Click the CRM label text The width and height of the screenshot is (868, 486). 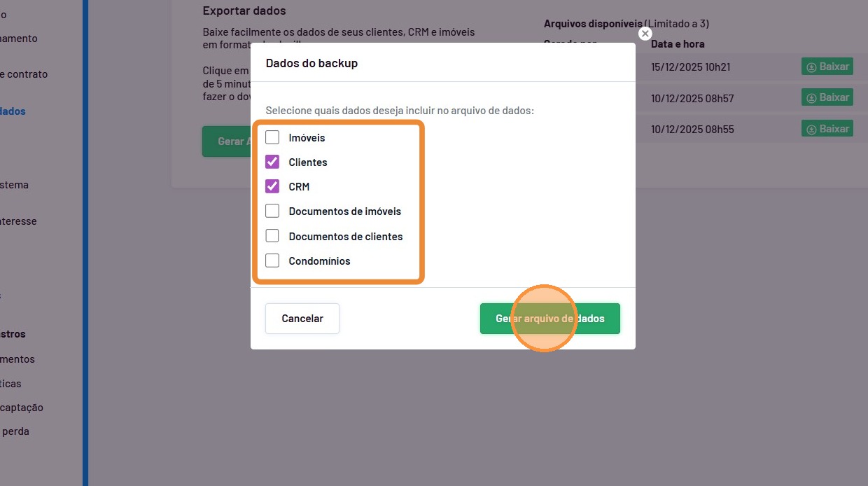(x=299, y=187)
